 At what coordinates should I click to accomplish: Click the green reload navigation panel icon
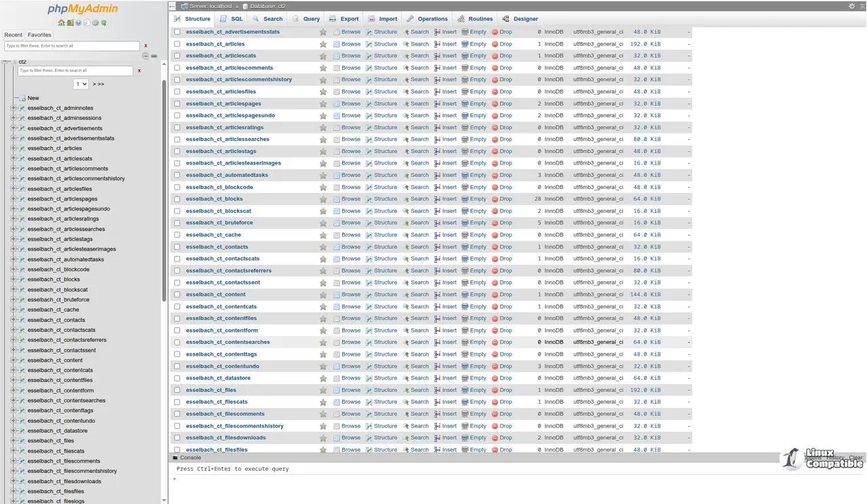[104, 22]
